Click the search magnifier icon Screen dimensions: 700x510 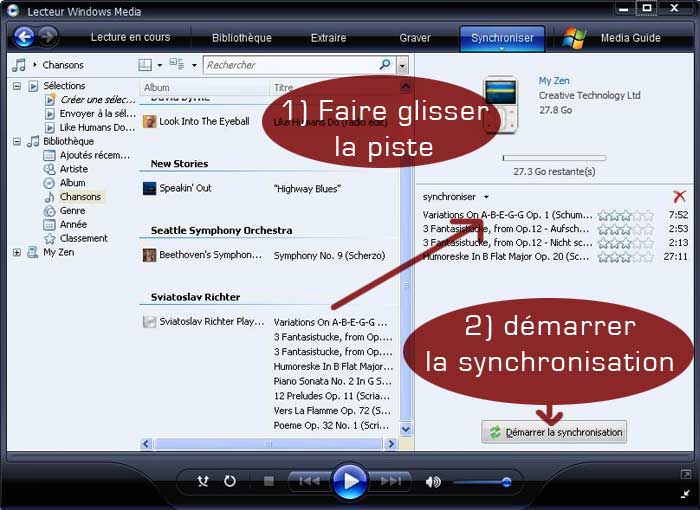385,65
